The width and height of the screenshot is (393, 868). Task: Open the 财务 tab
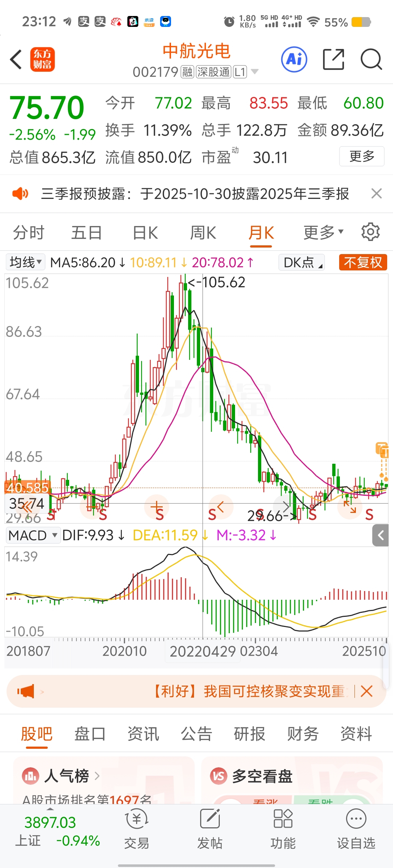tap(303, 734)
